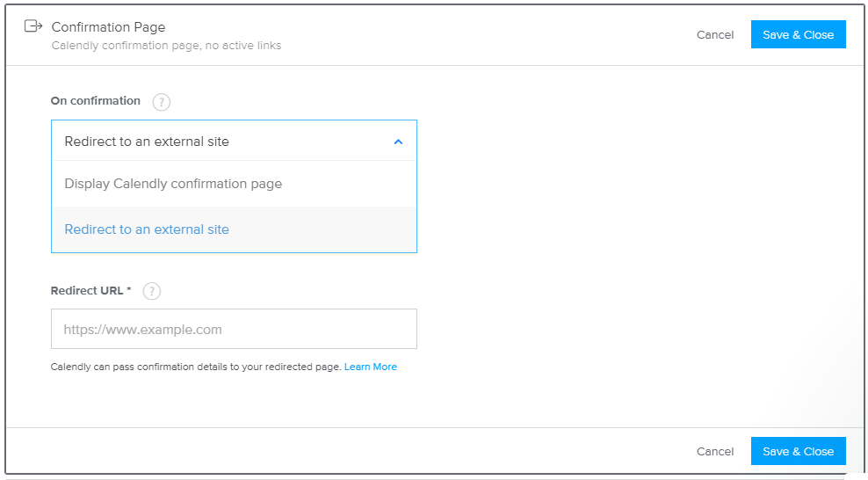Open the Learn More link
The width and height of the screenshot is (868, 480).
point(371,367)
